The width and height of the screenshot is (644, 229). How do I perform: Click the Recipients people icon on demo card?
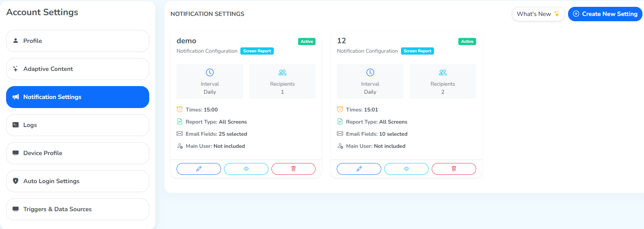[282, 72]
